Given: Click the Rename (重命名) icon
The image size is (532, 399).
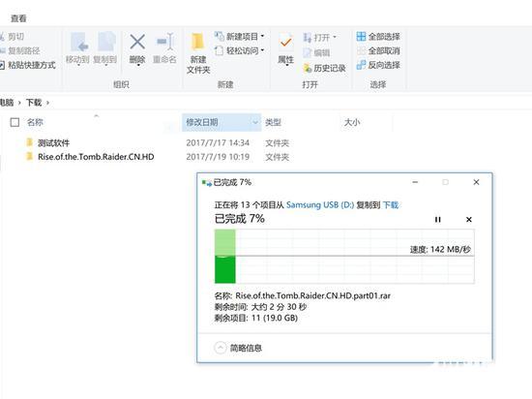Looking at the screenshot, I should pos(165,42).
